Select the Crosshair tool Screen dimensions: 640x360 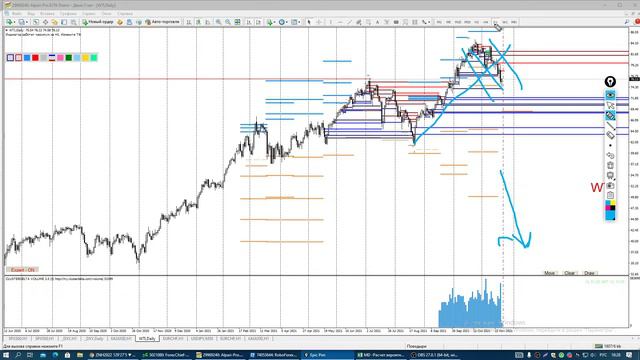pos(319,22)
